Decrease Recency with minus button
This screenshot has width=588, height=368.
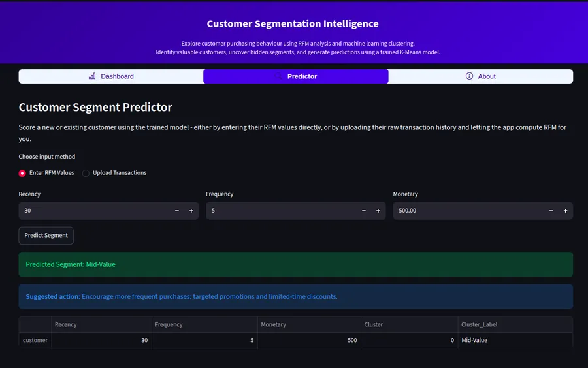176,211
